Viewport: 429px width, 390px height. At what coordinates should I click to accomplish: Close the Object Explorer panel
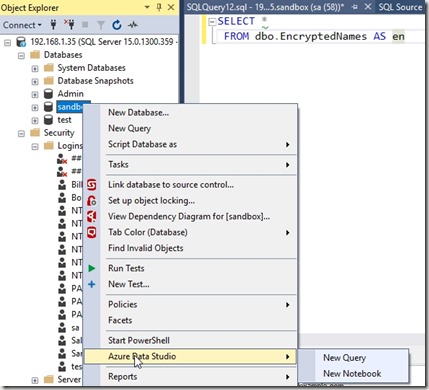coord(171,7)
